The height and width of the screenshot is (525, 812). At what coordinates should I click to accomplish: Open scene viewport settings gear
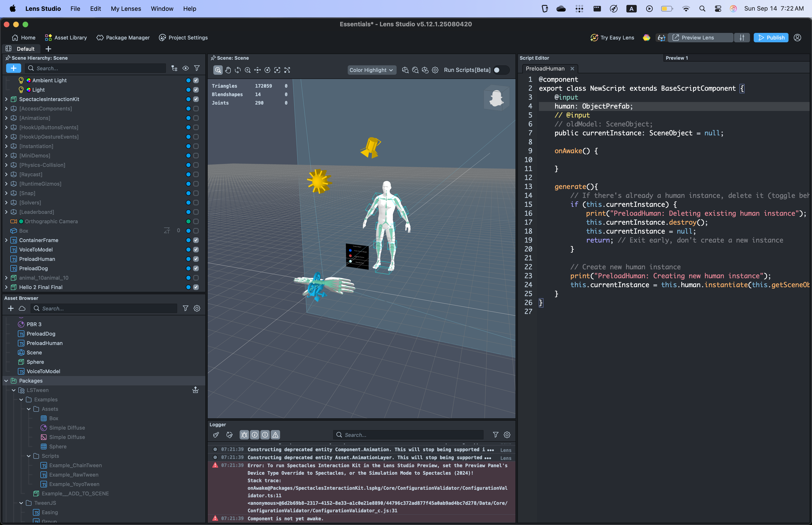click(x=435, y=70)
